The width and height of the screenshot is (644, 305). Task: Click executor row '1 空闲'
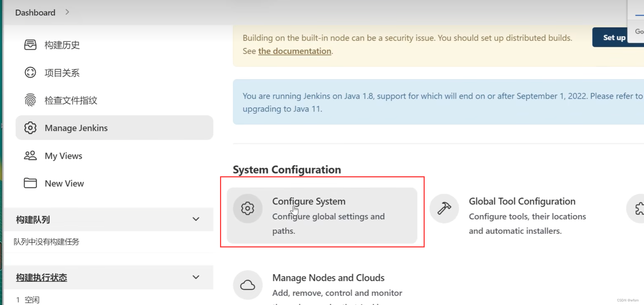click(x=28, y=300)
